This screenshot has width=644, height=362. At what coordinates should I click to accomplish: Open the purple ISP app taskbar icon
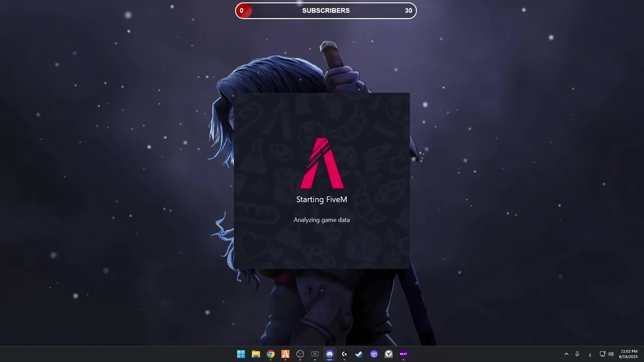pyautogui.click(x=374, y=354)
